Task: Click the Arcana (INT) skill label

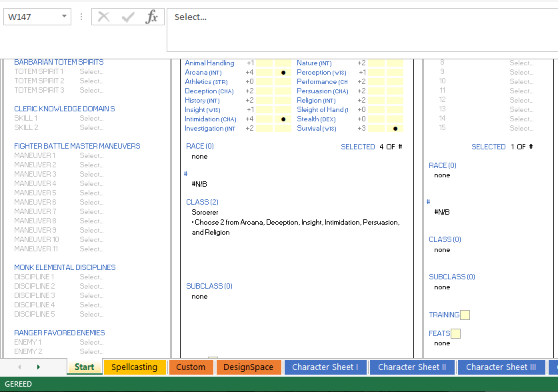Action: [x=203, y=73]
